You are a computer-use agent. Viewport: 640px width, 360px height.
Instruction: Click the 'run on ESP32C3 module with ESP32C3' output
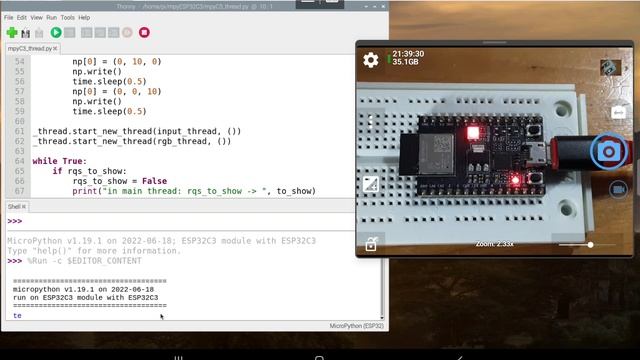pos(85,298)
